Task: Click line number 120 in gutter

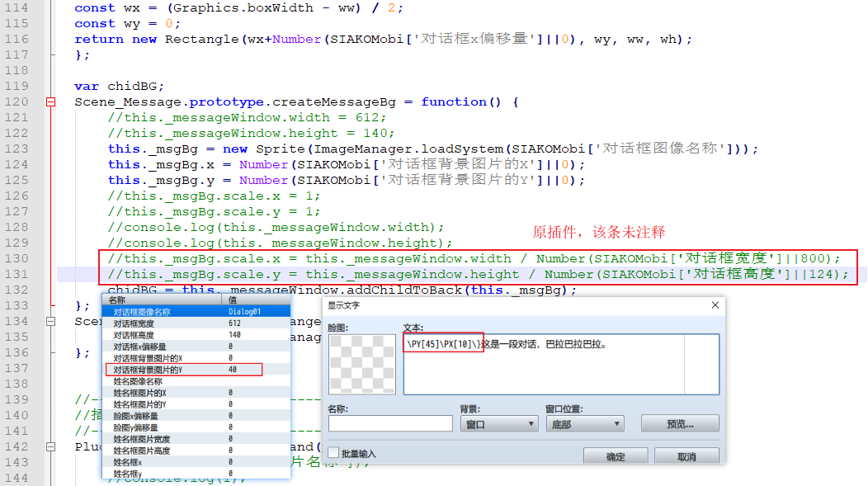Action: (17, 101)
